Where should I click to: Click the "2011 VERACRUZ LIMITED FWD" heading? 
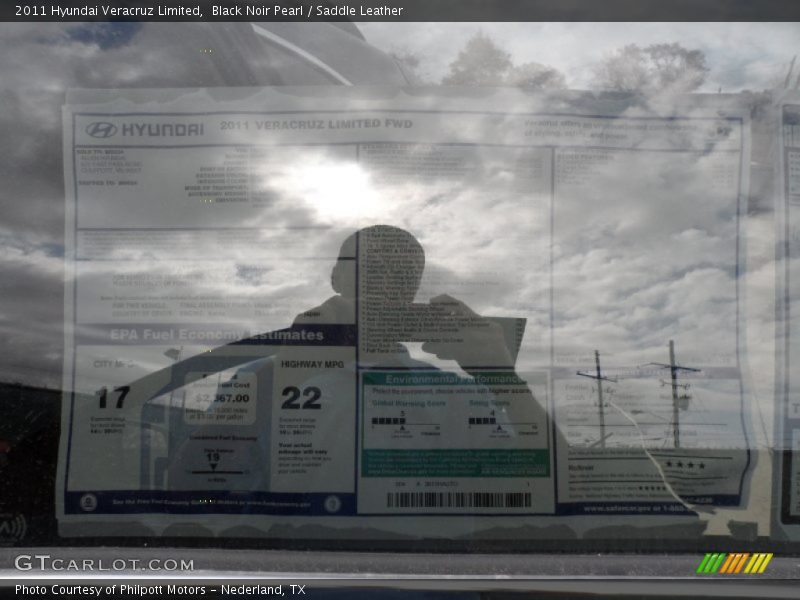click(316, 124)
